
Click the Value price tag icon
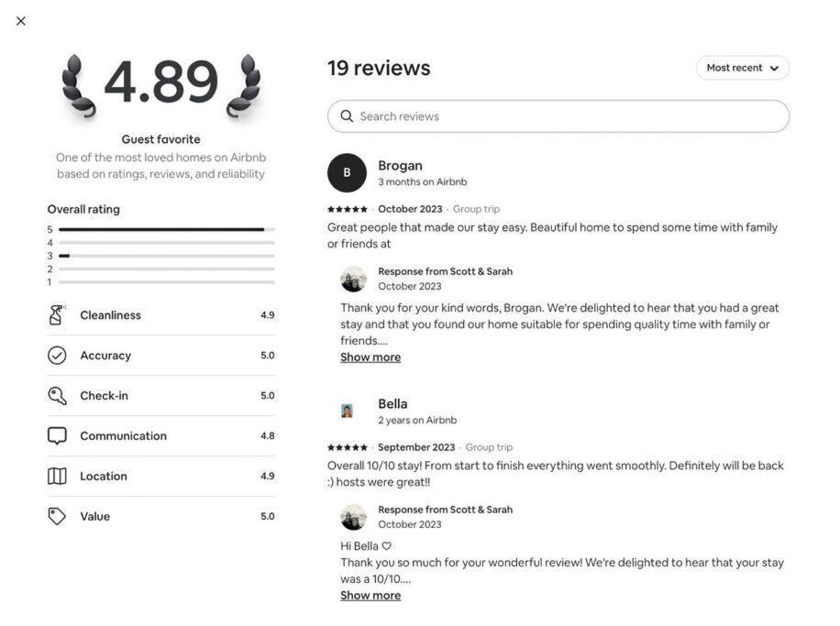(x=57, y=516)
